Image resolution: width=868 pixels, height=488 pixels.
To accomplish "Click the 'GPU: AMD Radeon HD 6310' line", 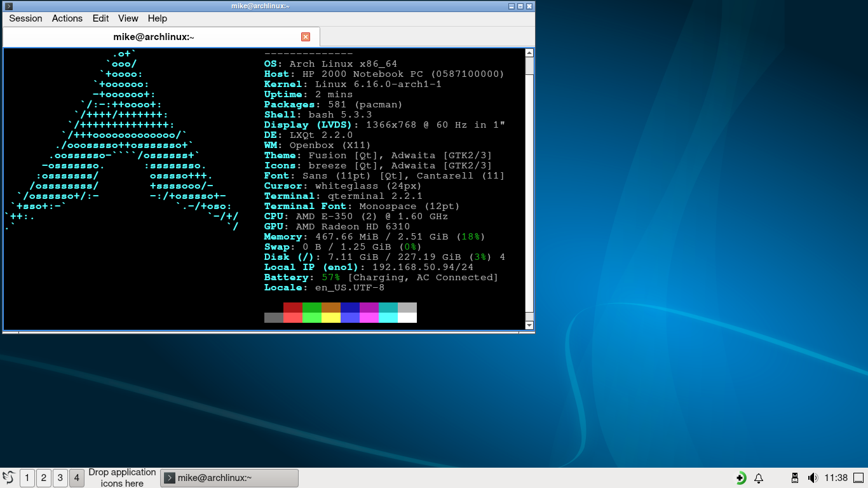I will point(337,227).
